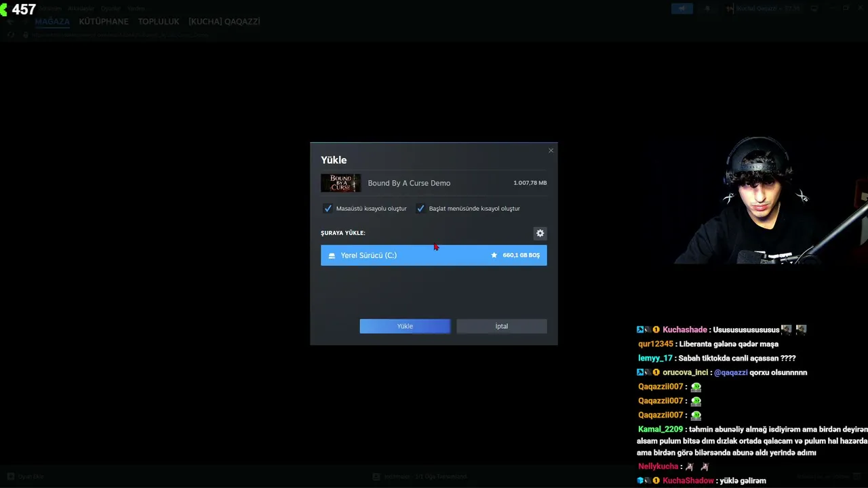The image size is (868, 488).
Task: Click the drive icon beside Yerel Sürücü
Action: (x=332, y=256)
